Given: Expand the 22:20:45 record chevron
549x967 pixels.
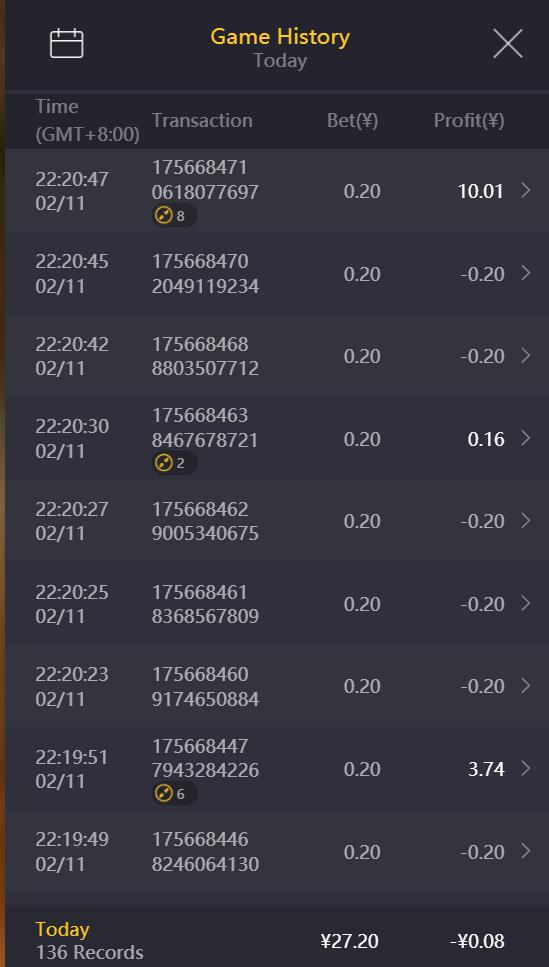Looking at the screenshot, I should click(x=526, y=273).
